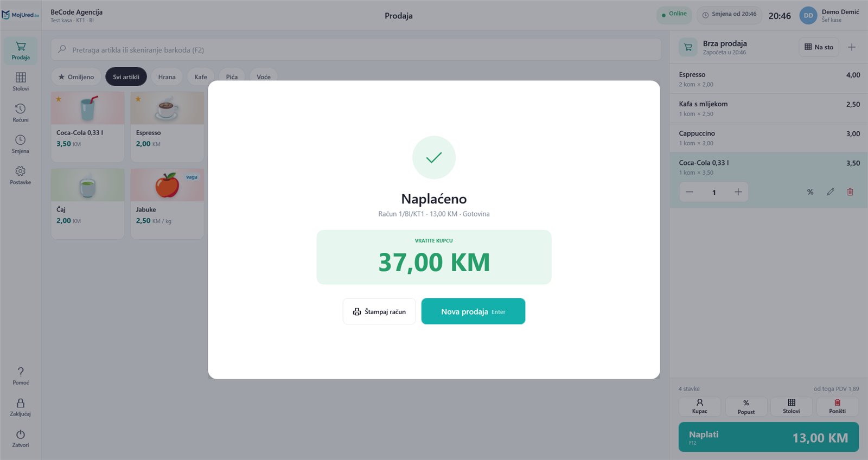
Task: Click the Brza prodaja cart icon
Action: 688,47
